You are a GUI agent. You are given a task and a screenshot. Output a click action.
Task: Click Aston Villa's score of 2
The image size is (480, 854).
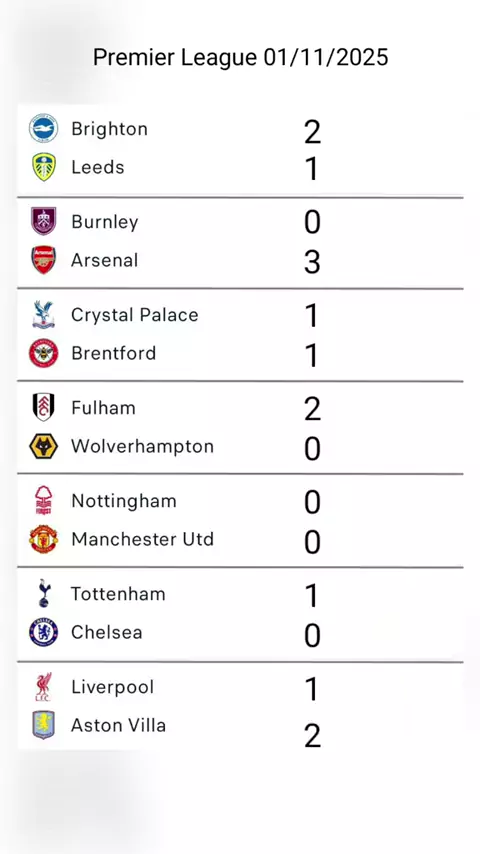pos(312,735)
